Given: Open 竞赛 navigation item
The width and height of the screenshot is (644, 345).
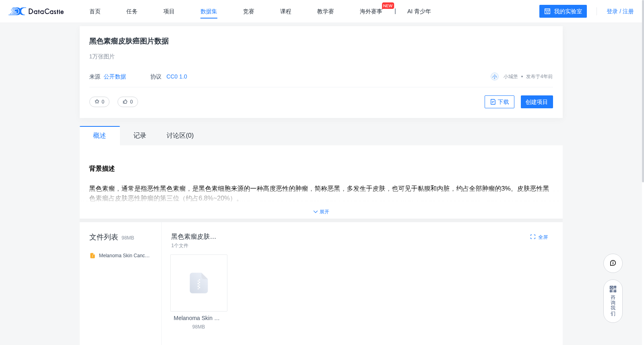Looking at the screenshot, I should [249, 11].
